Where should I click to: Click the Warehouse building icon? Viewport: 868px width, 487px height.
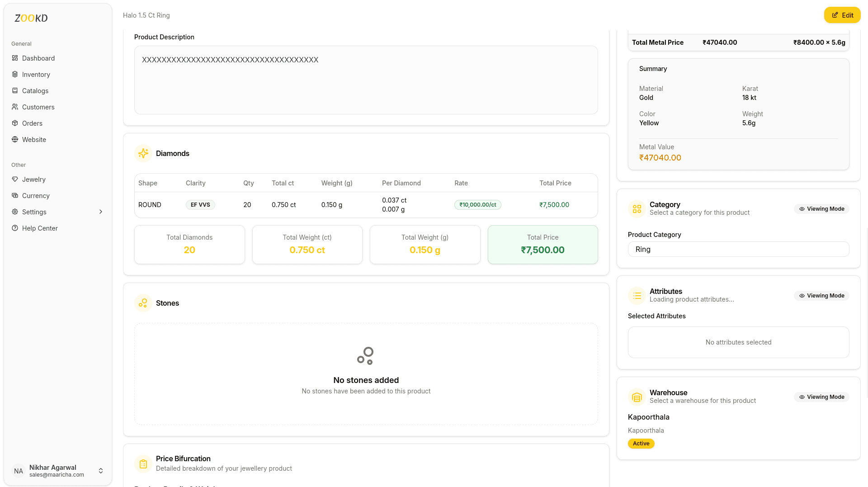[x=637, y=397]
